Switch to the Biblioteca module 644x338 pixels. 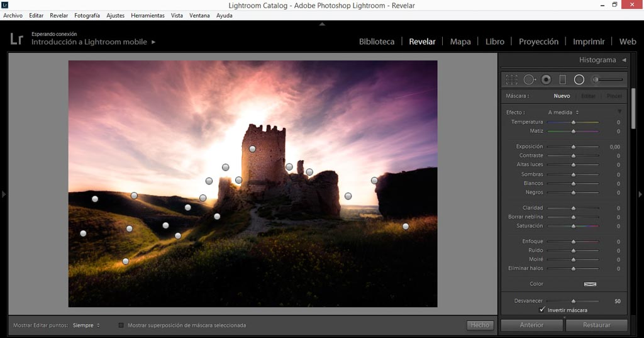[x=377, y=42]
